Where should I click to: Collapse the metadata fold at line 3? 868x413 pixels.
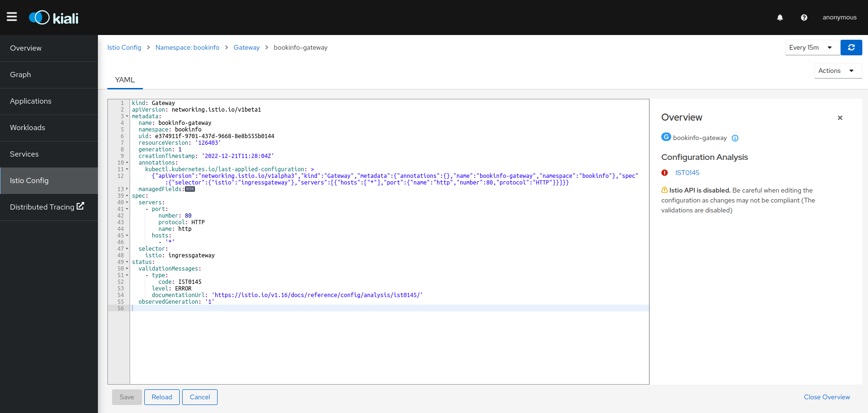tap(127, 116)
